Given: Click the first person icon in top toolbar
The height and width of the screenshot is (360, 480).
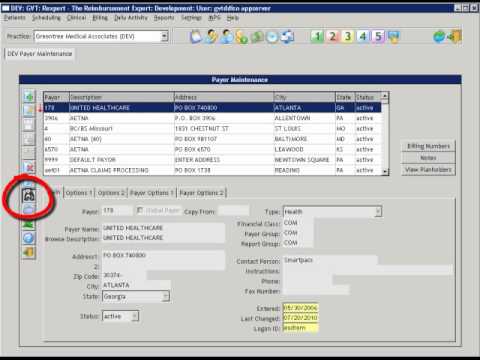Looking at the screenshot, I should [211, 36].
